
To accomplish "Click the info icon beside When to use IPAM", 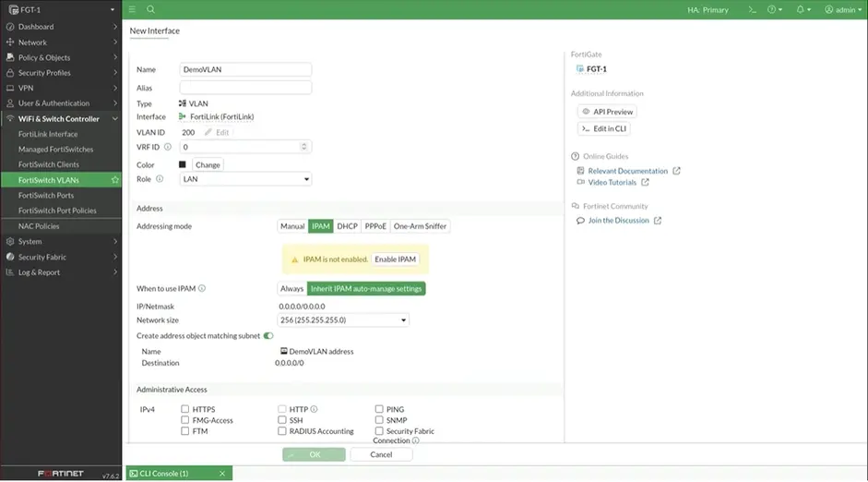I will pyautogui.click(x=202, y=288).
